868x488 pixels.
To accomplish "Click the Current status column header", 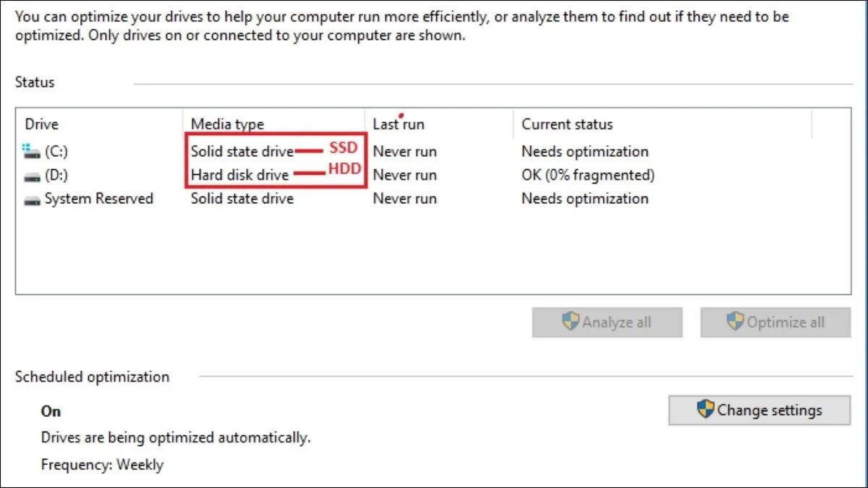I will (567, 124).
